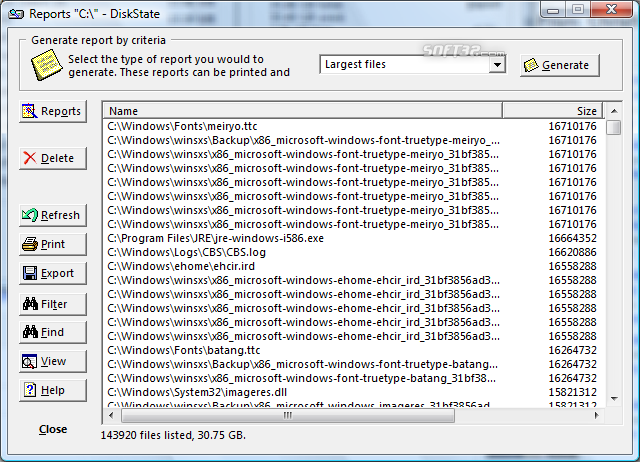The height and width of the screenshot is (462, 640).
Task: Click the printer icon on Print
Action: click(x=30, y=244)
